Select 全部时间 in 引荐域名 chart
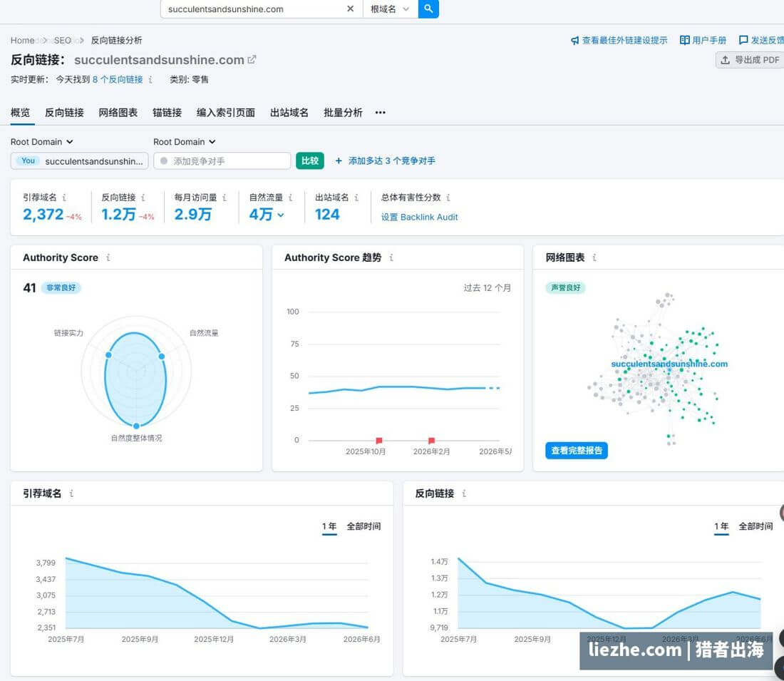784x681 pixels. point(363,526)
